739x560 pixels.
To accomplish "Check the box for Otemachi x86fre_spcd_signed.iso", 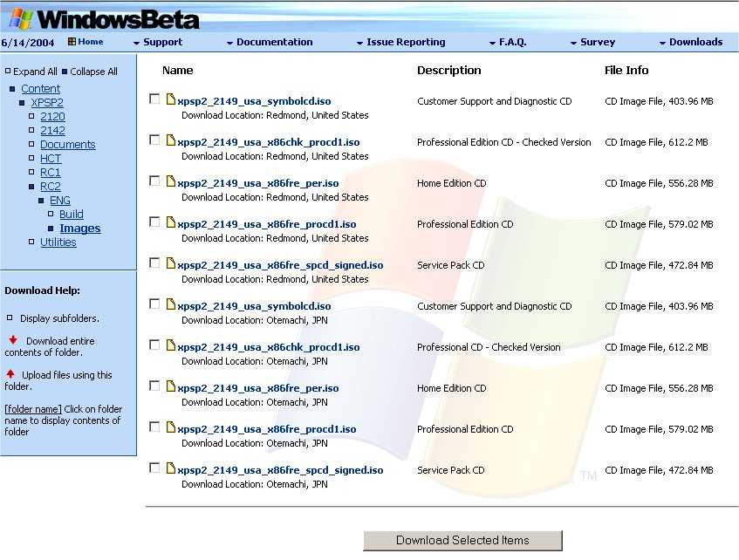I will tap(154, 468).
